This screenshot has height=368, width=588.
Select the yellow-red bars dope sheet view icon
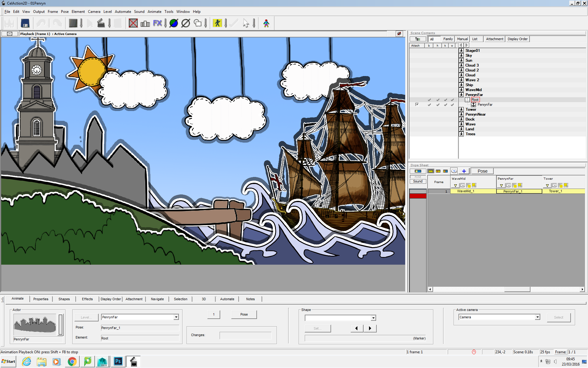click(x=438, y=171)
